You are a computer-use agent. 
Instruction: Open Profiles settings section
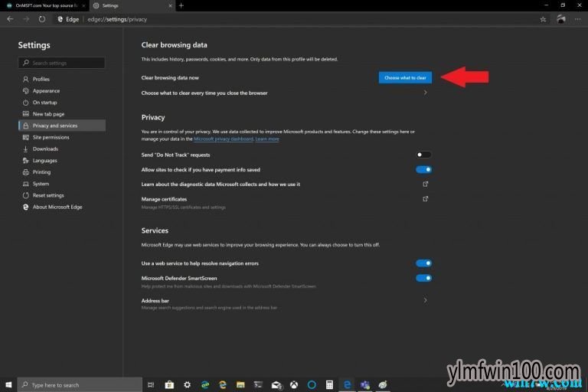click(x=62, y=79)
